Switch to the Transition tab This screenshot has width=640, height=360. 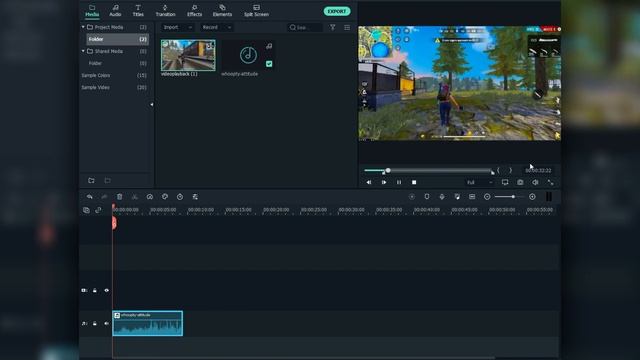pyautogui.click(x=165, y=11)
